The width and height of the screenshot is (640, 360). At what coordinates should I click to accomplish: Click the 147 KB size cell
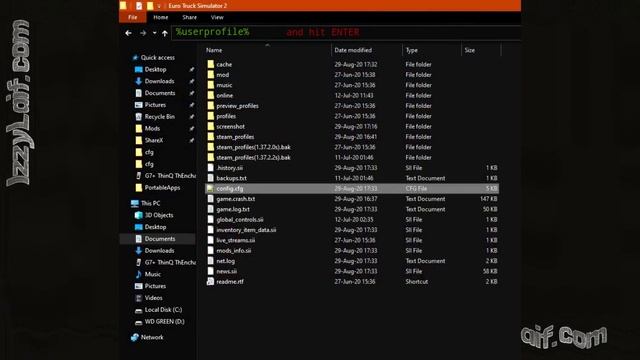pyautogui.click(x=488, y=199)
